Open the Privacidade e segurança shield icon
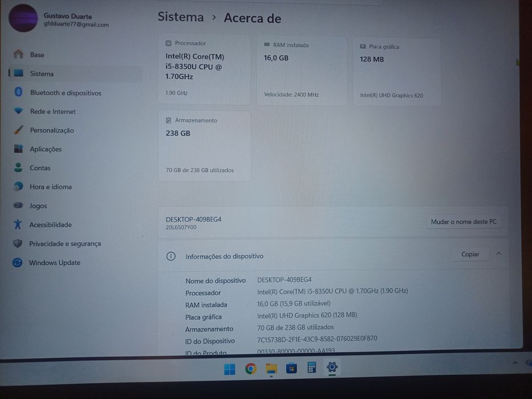The height and width of the screenshot is (399, 532). point(18,243)
